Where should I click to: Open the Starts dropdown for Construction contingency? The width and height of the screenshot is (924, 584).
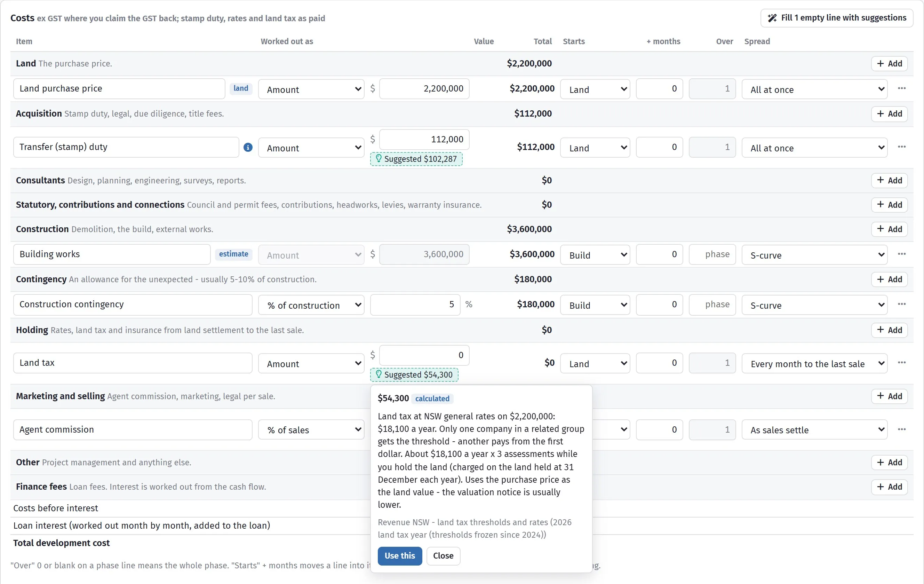[595, 305]
